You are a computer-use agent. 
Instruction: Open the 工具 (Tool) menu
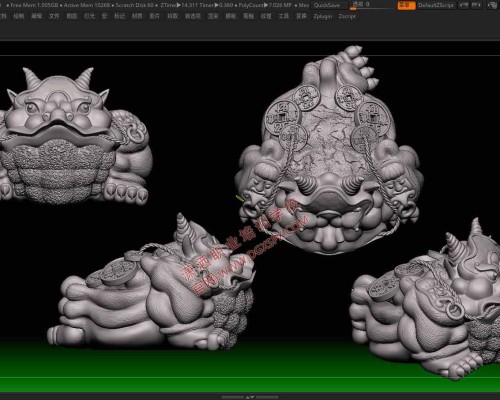[x=284, y=16]
